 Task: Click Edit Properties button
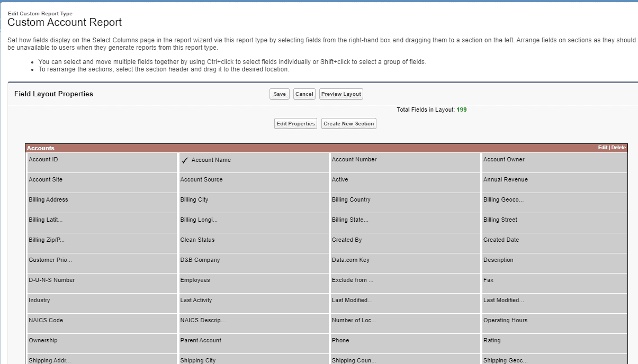point(296,124)
